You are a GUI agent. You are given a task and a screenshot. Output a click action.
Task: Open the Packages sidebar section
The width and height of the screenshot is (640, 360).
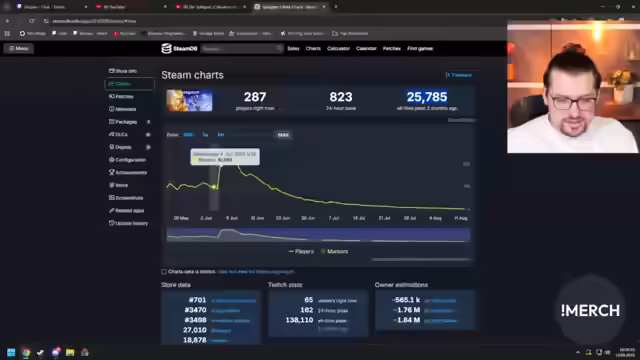129,122
